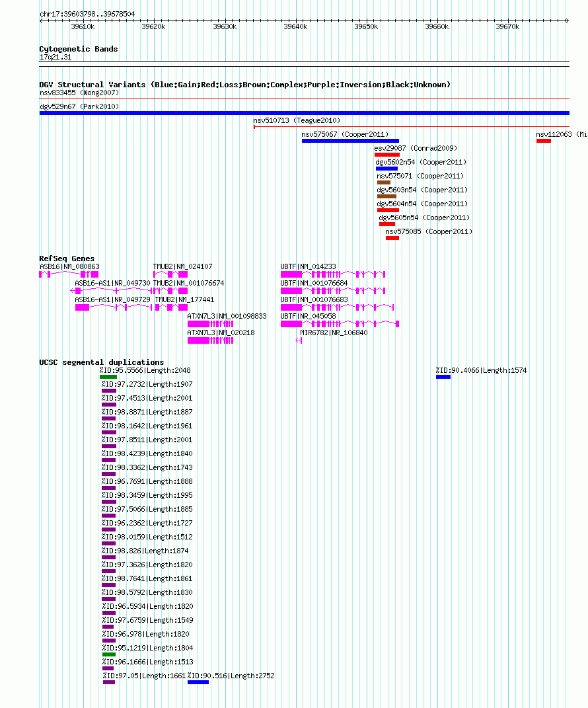The image size is (588, 708).
Task: Select the %ID:98.0159 Length:1512 duplication label
Action: [x=147, y=537]
